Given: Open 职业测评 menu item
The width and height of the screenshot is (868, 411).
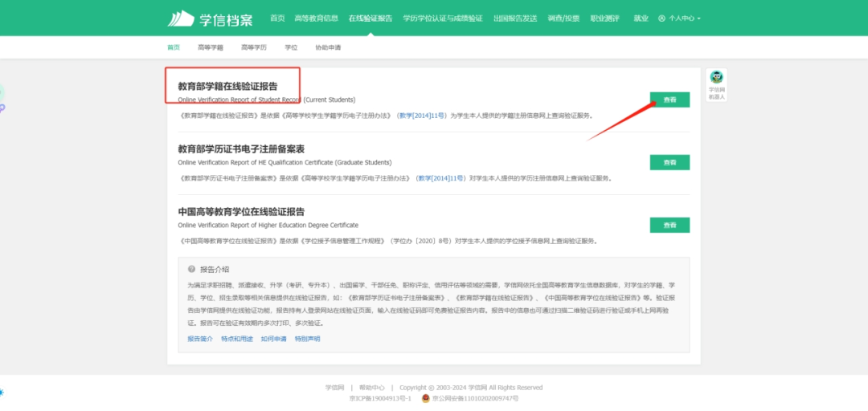Looking at the screenshot, I should 604,18.
